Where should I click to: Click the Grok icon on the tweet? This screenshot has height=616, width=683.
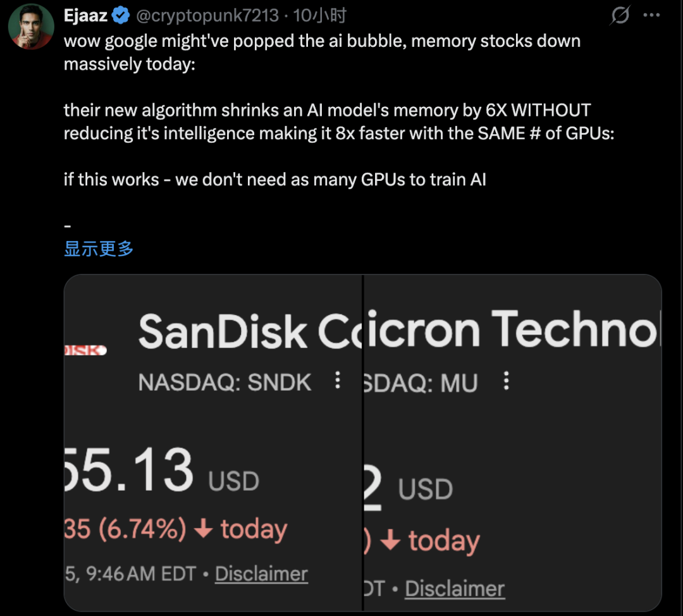pos(620,16)
